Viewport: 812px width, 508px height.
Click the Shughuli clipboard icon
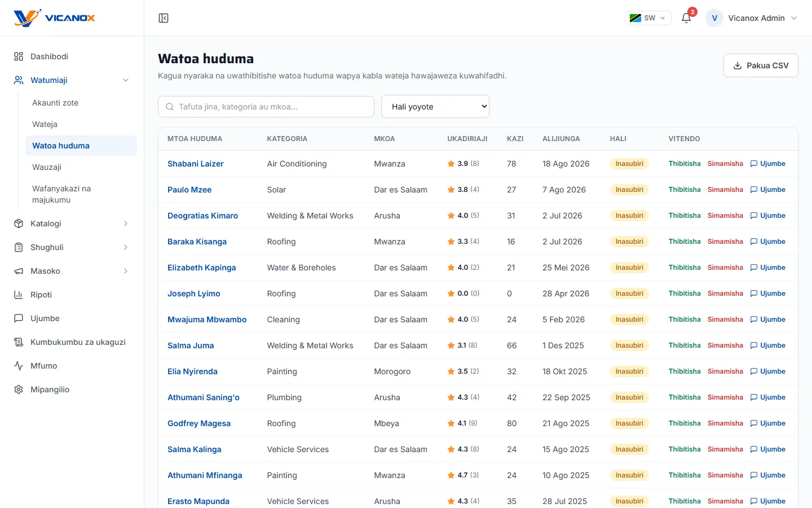19,247
